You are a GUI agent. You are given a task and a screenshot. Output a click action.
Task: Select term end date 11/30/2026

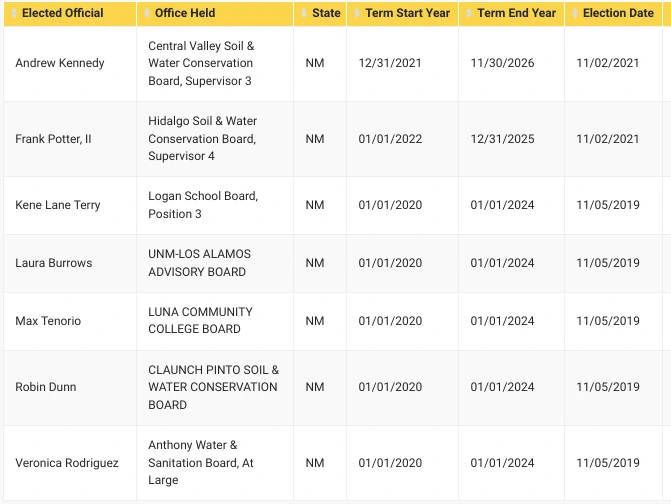(502, 63)
